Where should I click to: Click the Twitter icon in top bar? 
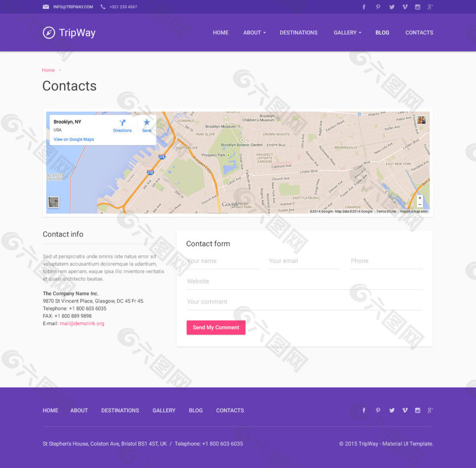(392, 7)
